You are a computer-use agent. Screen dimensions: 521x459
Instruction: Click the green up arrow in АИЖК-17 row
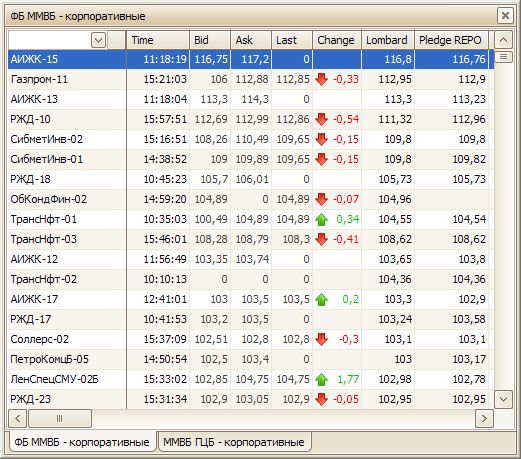(321, 299)
